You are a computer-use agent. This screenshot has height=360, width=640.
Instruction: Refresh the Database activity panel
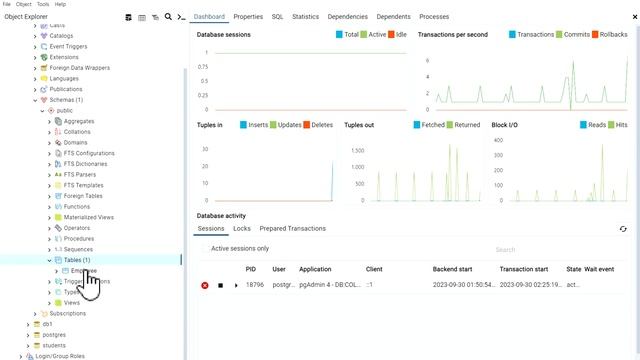[623, 229]
